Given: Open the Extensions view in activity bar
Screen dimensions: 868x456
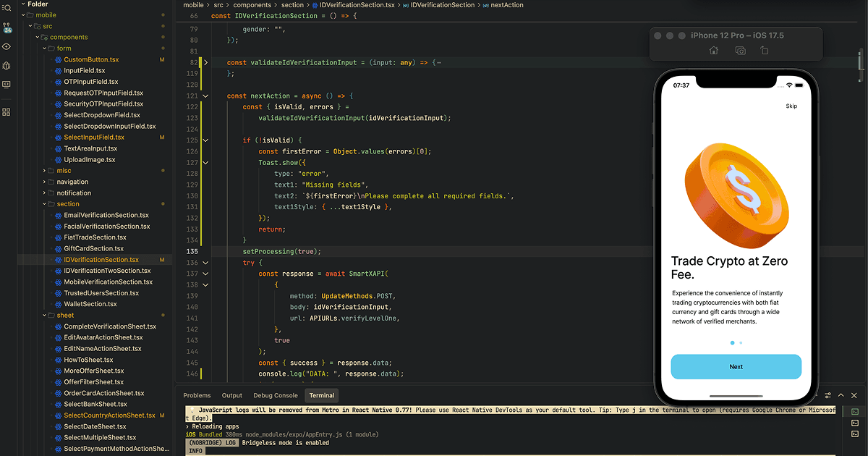Looking at the screenshot, I should coord(7,111).
